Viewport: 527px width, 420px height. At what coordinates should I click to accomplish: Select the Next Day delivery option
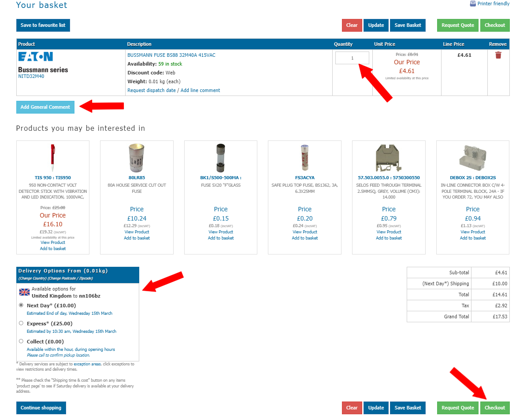pyautogui.click(x=21, y=305)
